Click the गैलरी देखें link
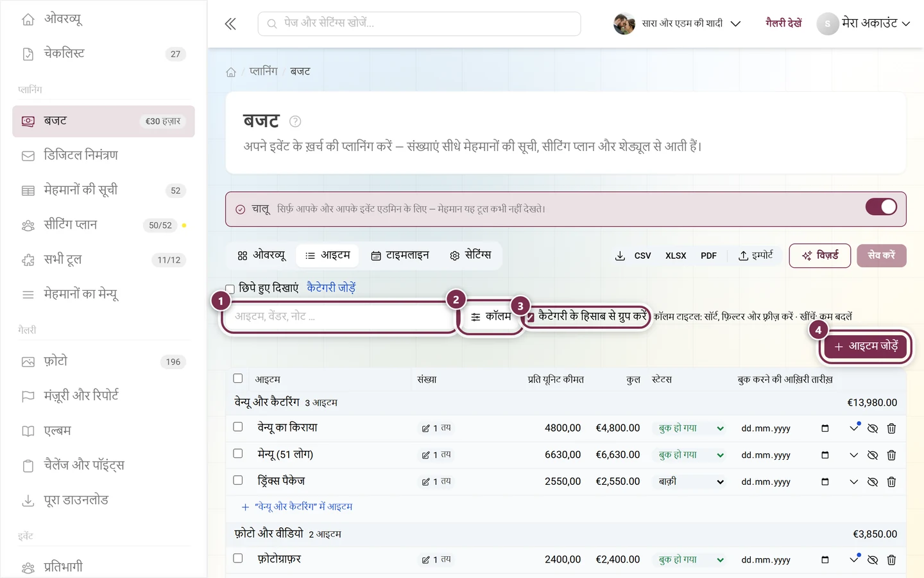 [783, 24]
